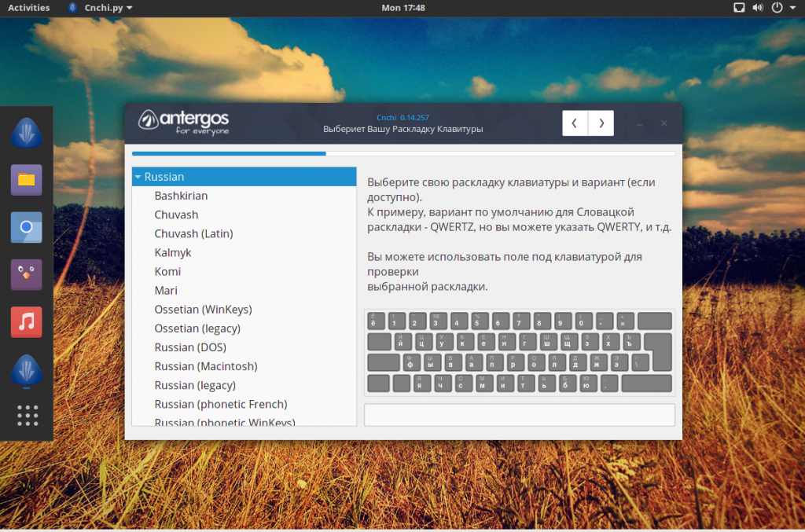Click the antergos logo in installer header
Screen dimensions: 805x532
(x=184, y=121)
